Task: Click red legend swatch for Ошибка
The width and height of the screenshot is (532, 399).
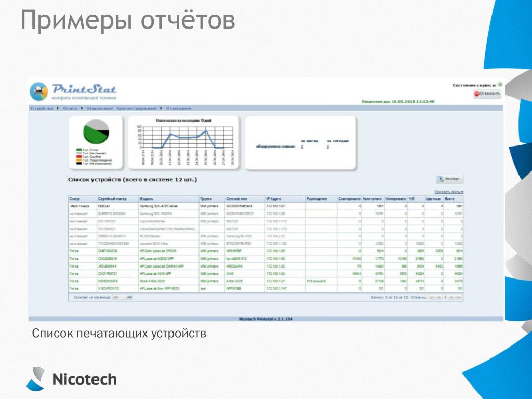Action: [79, 157]
